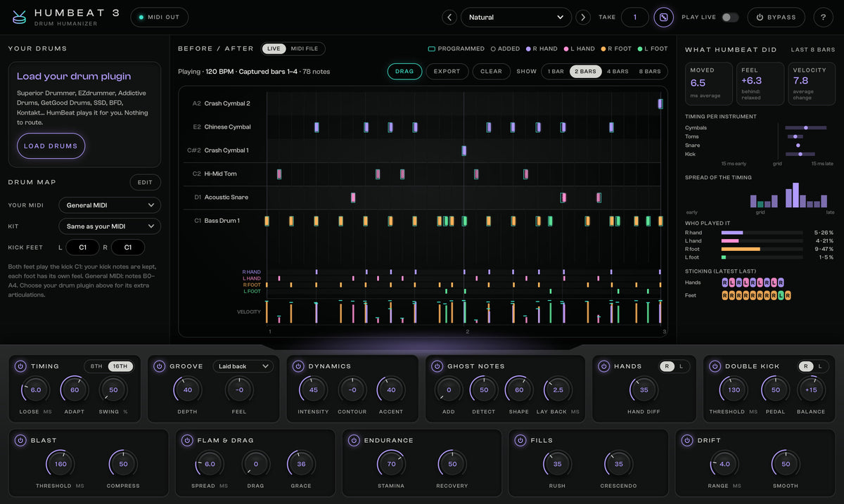Click the Dynamics Intensity knob
This screenshot has height=504, width=844.
(x=313, y=389)
